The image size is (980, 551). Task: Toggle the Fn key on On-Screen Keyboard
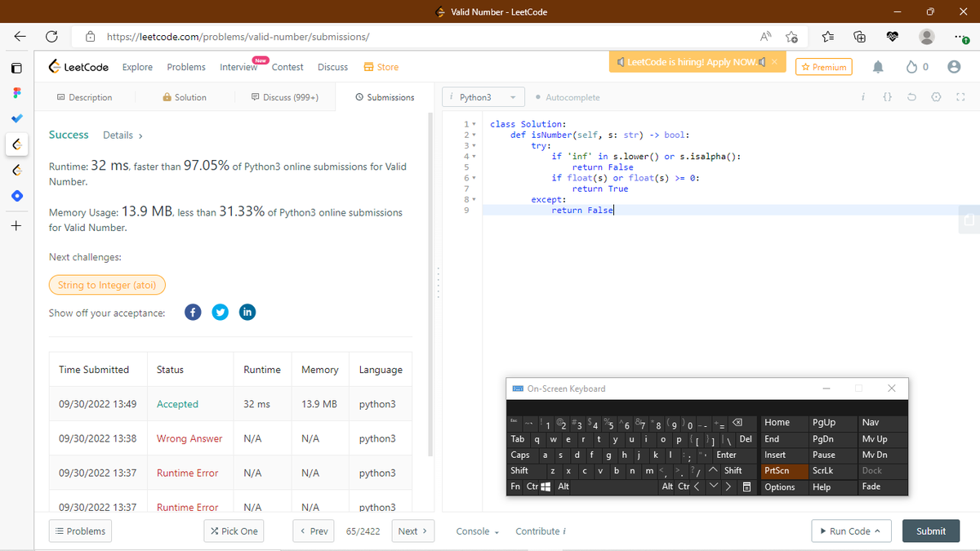515,487
